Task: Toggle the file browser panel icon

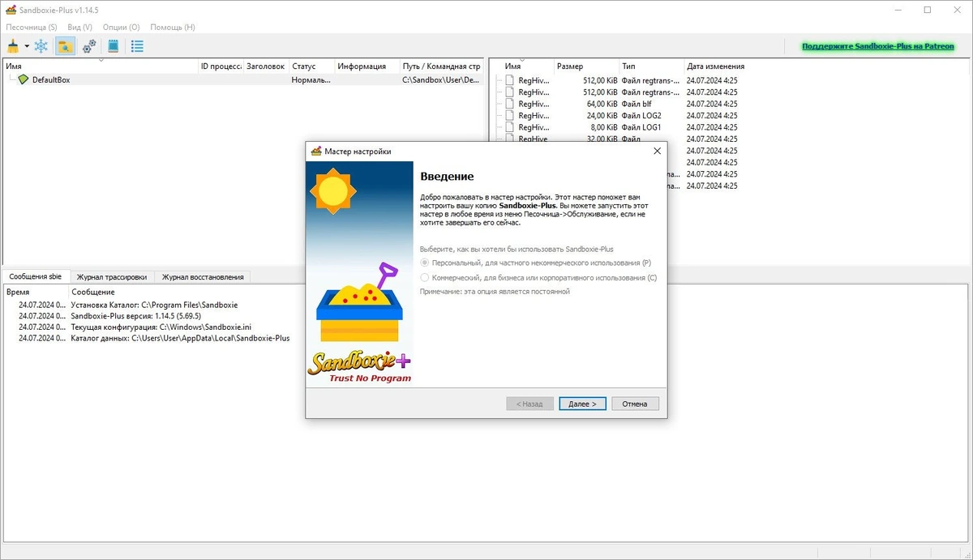Action: (65, 46)
